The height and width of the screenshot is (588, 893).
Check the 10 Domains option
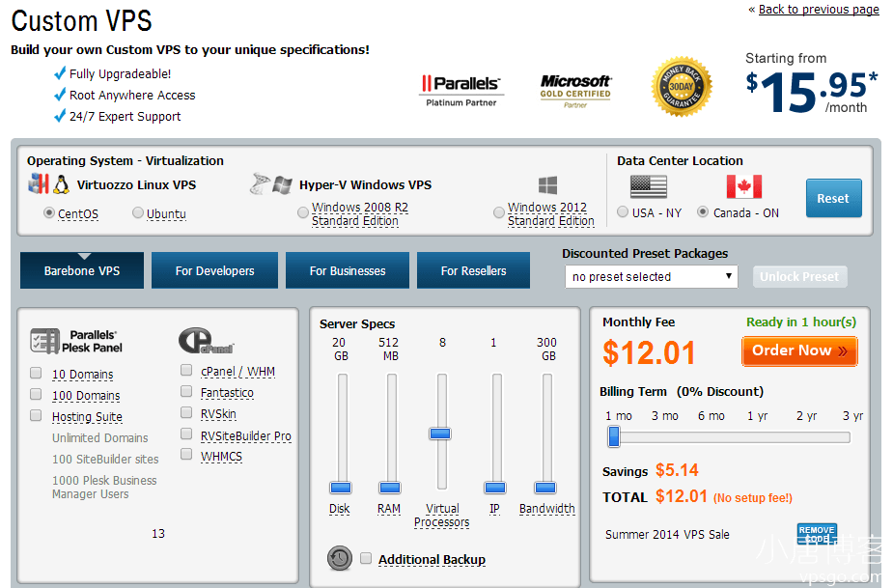[36, 374]
